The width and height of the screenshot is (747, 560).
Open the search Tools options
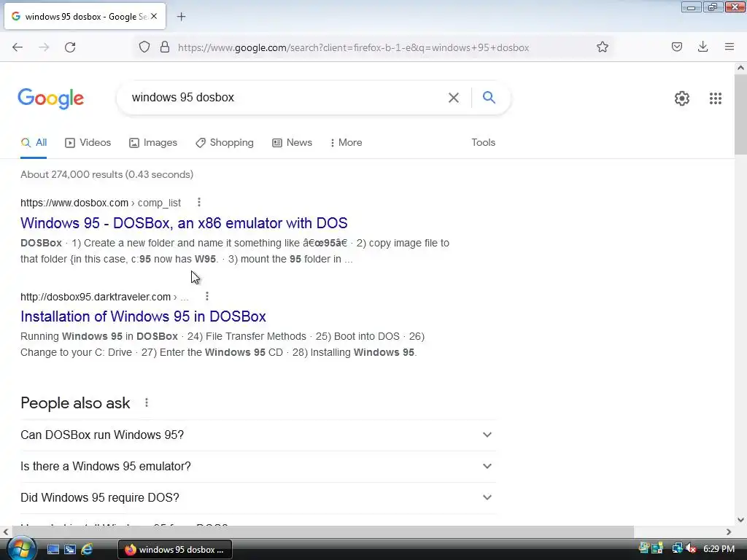pyautogui.click(x=483, y=142)
